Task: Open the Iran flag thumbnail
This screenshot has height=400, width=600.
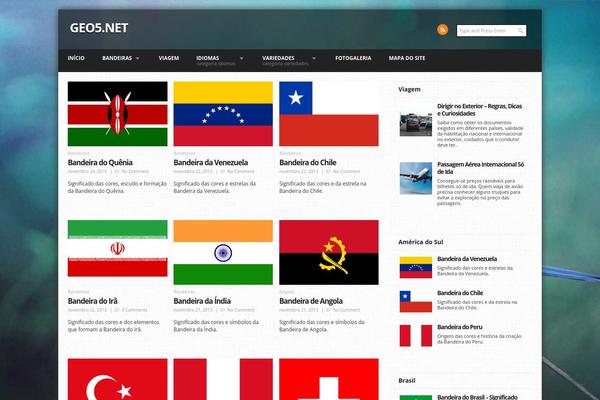Action: coord(117,248)
